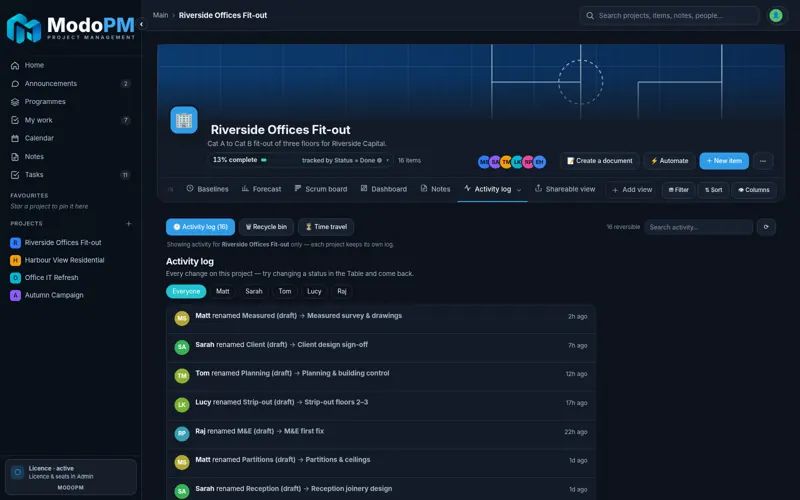This screenshot has width=800, height=500.
Task: Open the Recycle bin pill
Action: (x=266, y=227)
